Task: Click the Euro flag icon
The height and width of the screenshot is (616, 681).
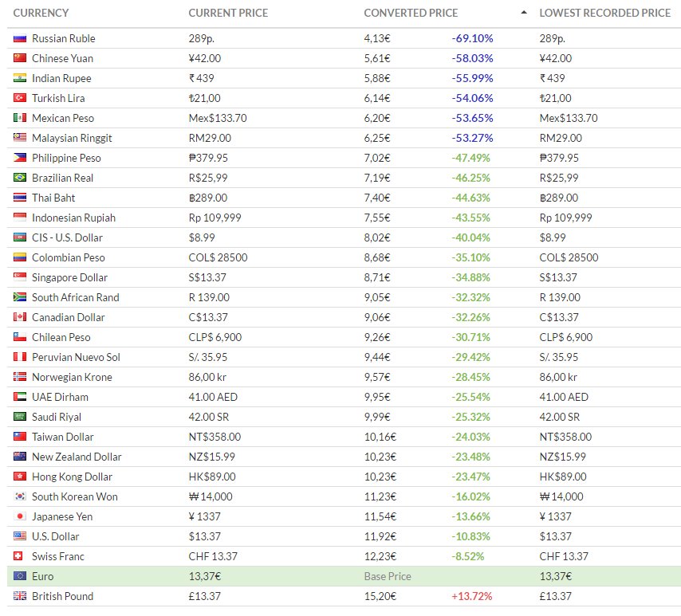Action: (20, 576)
